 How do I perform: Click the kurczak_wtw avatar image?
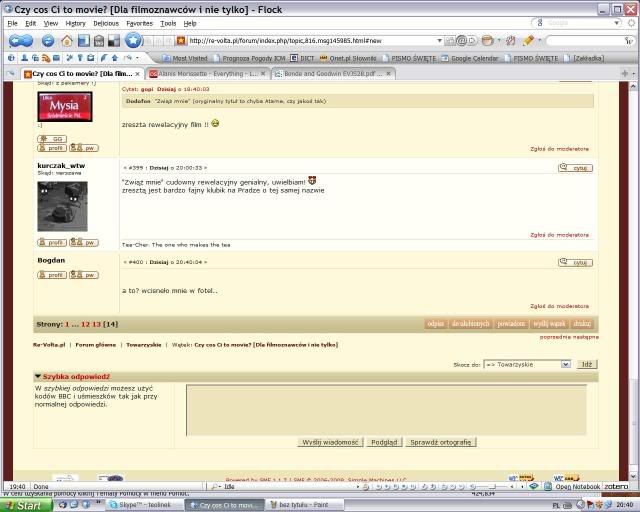click(x=62, y=206)
